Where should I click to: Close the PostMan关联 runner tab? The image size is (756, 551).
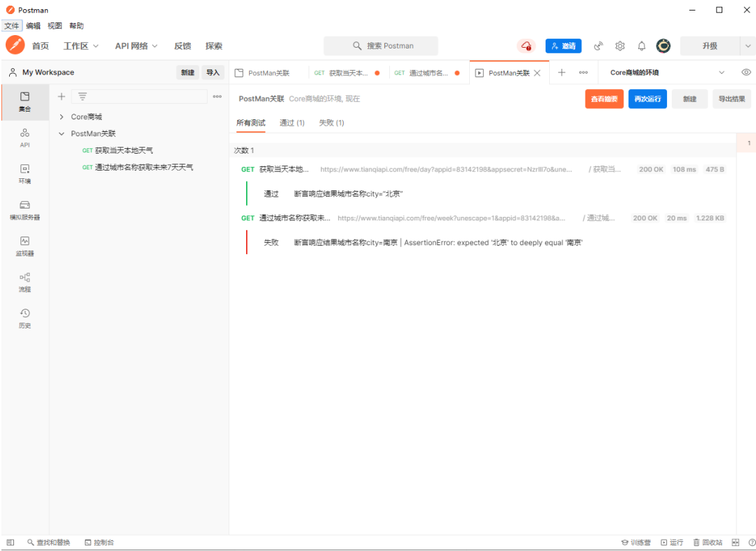point(537,73)
